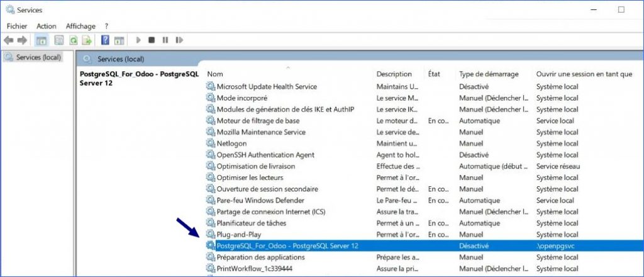This screenshot has height=277, width=644.
Task: Open the Affichage menu
Action: pos(80,26)
